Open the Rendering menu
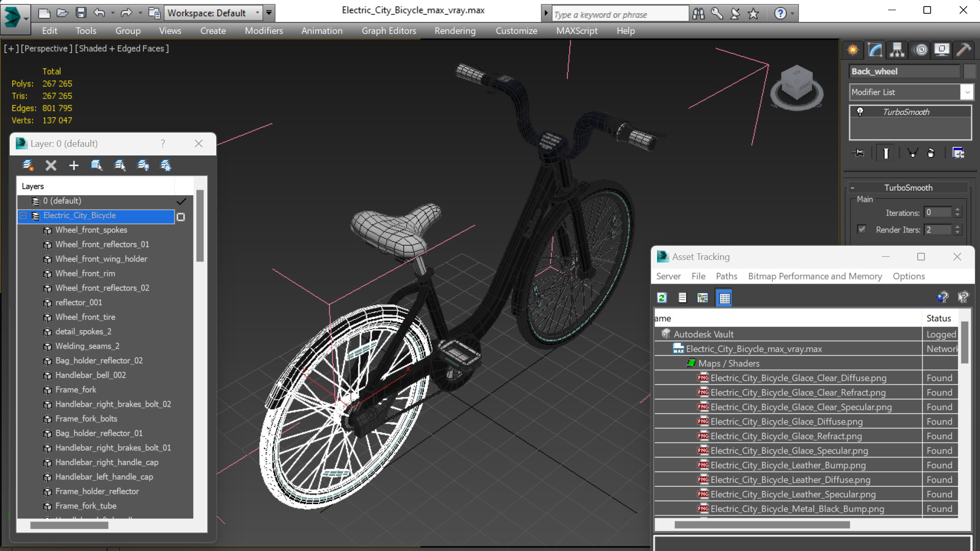980x551 pixels. [455, 31]
